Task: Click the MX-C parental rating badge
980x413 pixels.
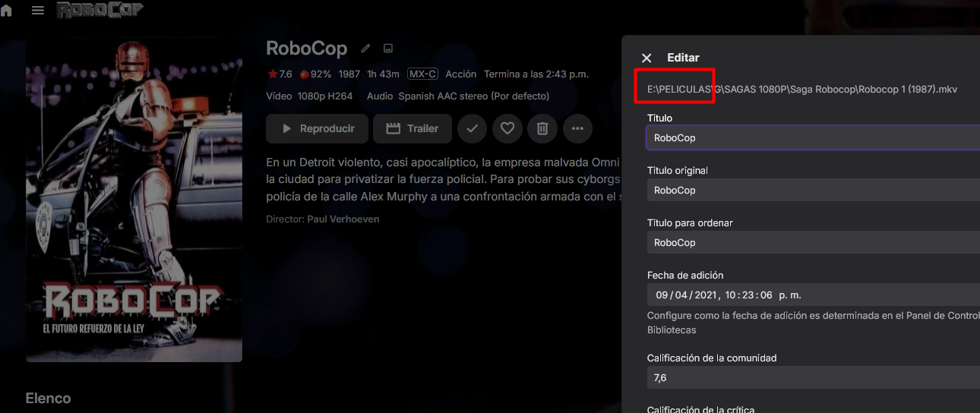Action: (x=422, y=74)
